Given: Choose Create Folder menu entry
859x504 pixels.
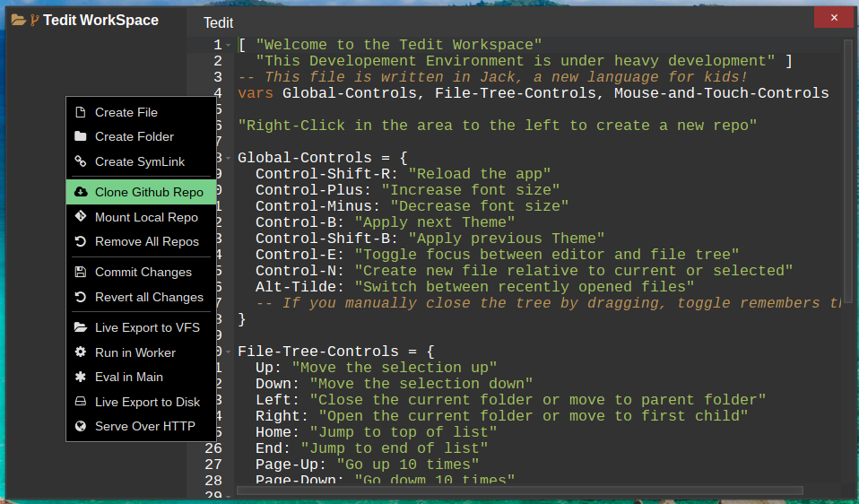Looking at the screenshot, I should click(x=142, y=136).
